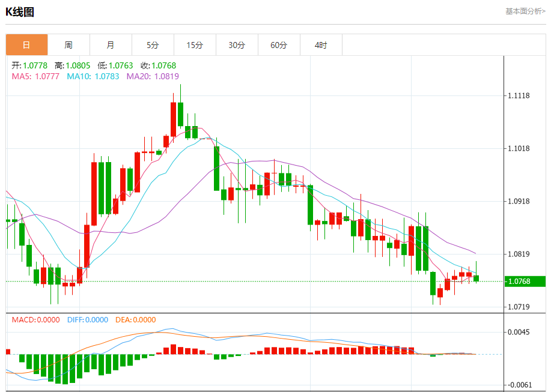The image size is (551, 392).
Task: Click the DEA value label
Action: [x=135, y=320]
